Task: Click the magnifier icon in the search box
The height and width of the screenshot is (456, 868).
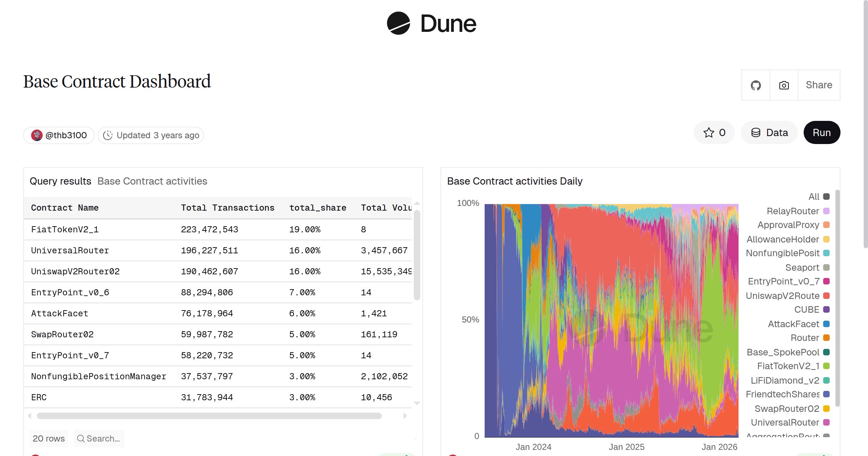Action: pyautogui.click(x=81, y=438)
